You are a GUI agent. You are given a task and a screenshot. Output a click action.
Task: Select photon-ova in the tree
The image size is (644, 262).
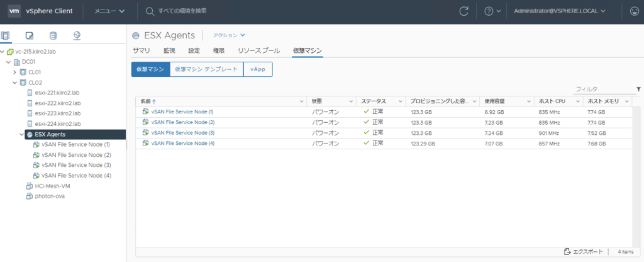tap(50, 196)
